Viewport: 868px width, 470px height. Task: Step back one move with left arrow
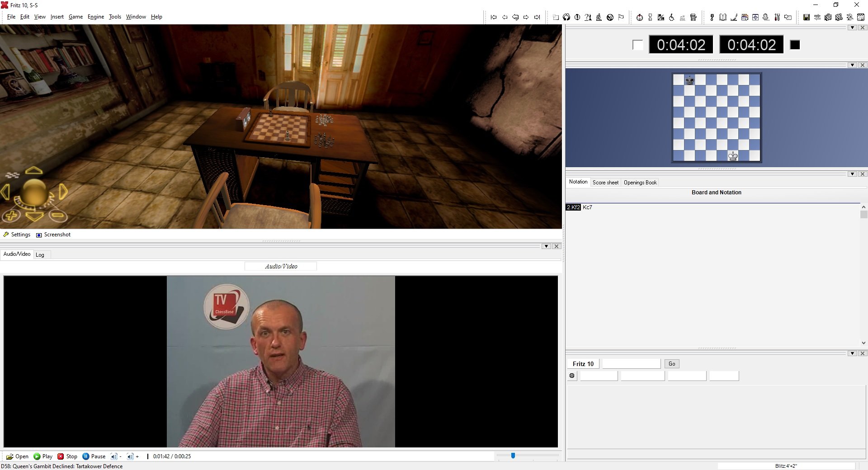coord(505,17)
